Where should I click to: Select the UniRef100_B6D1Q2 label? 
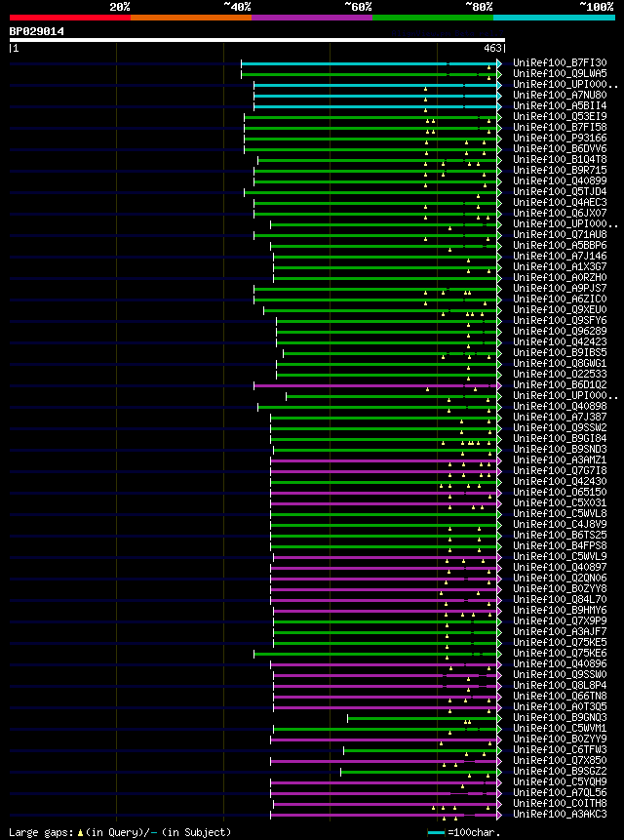561,384
